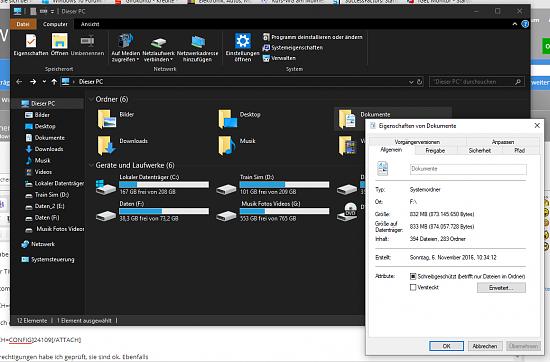550x362 pixels.
Task: Enable the Versteckt checkbox
Action: (x=413, y=287)
